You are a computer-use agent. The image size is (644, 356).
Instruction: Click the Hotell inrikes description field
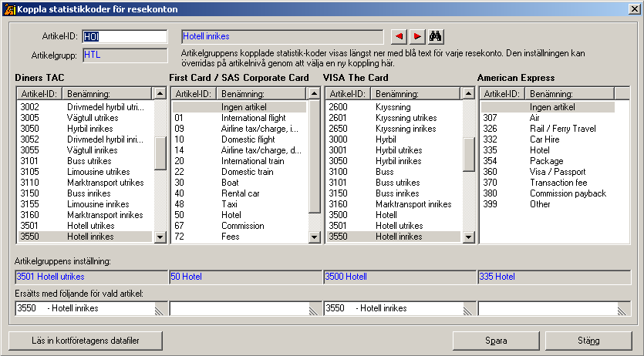coord(282,36)
